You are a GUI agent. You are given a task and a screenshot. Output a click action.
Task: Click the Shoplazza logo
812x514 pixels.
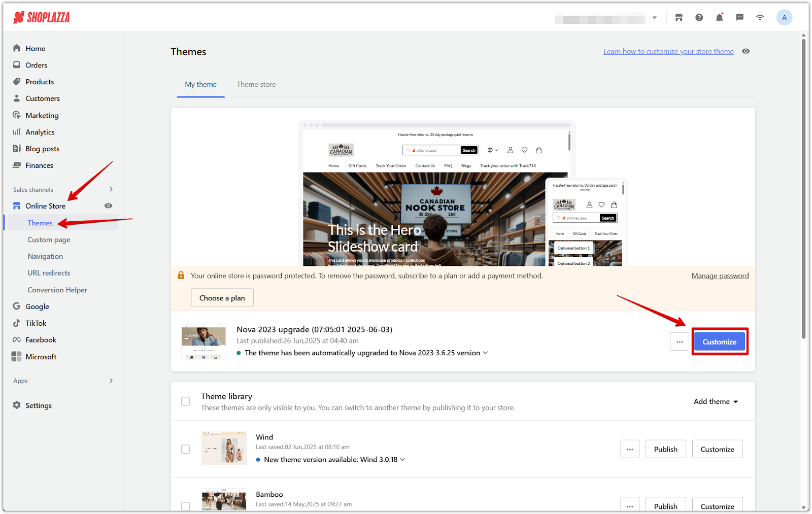tap(42, 18)
